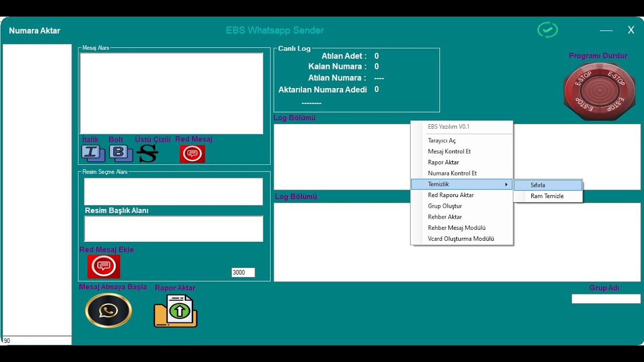This screenshot has height=362, width=644.
Task: Select Rehber Aktar menu entry
Action: (x=461, y=217)
